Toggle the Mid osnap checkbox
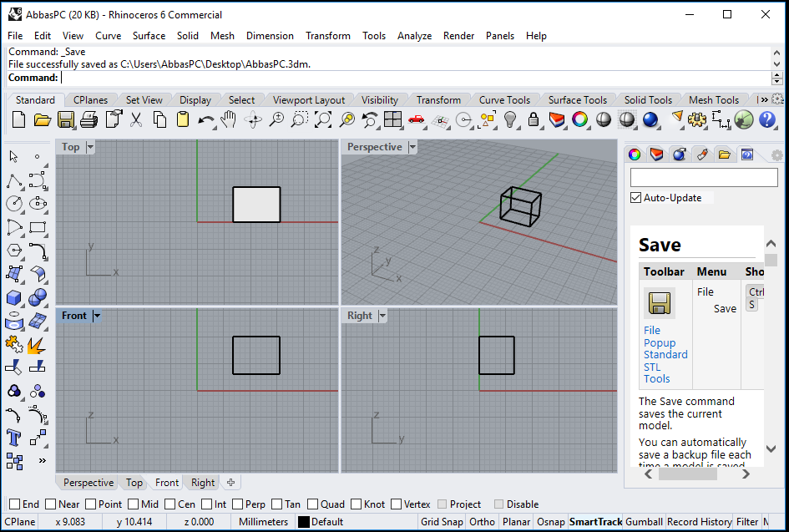The width and height of the screenshot is (789, 532). (134, 504)
